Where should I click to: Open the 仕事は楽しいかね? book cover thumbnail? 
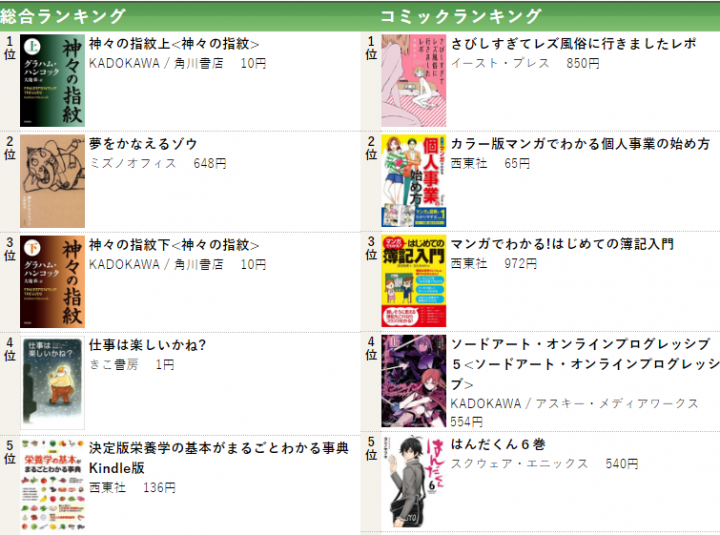pyautogui.click(x=52, y=383)
